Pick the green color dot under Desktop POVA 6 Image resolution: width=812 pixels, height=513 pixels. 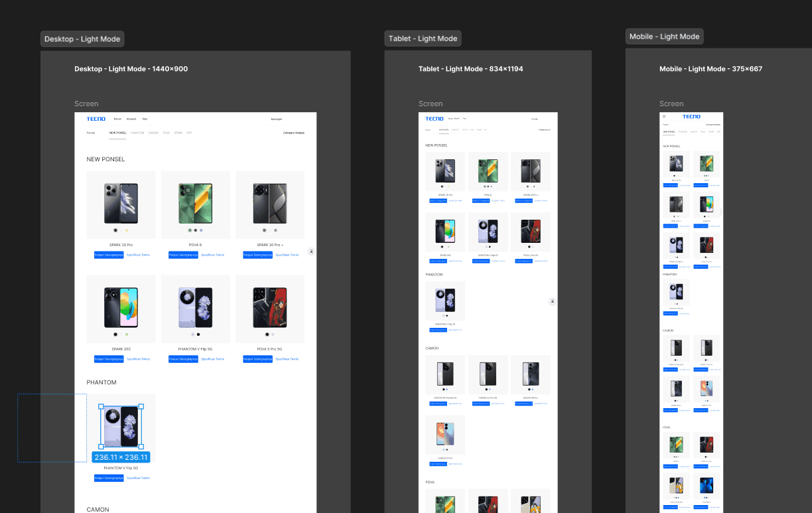tap(190, 230)
